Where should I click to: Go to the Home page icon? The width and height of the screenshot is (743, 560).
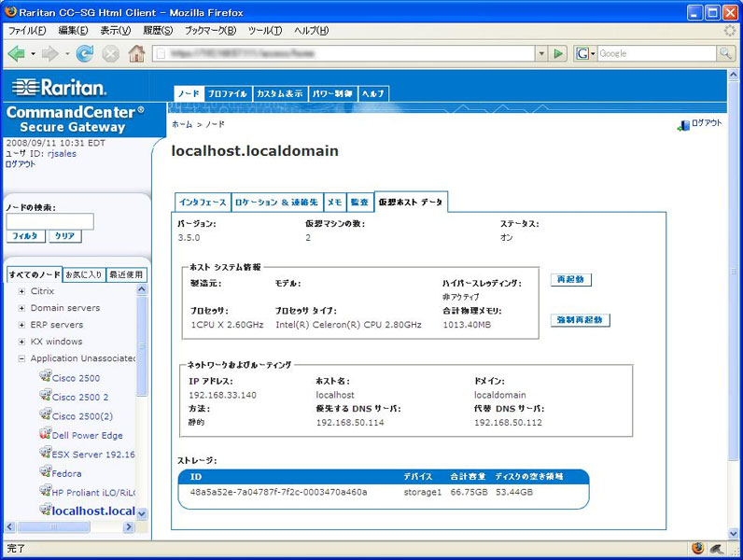click(137, 53)
